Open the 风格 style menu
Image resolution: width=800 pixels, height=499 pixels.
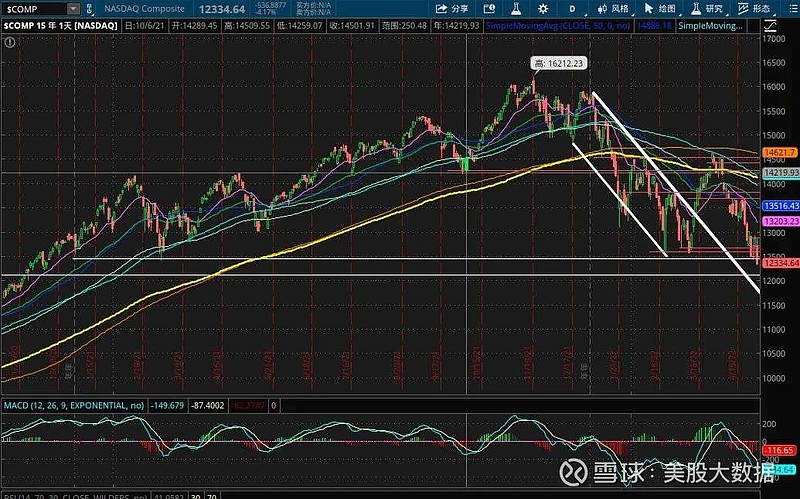click(614, 9)
